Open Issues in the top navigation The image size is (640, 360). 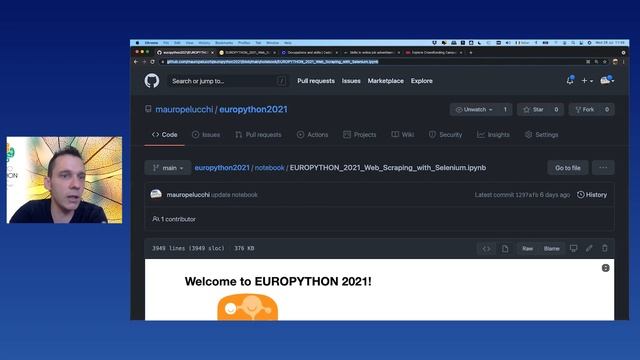point(351,81)
